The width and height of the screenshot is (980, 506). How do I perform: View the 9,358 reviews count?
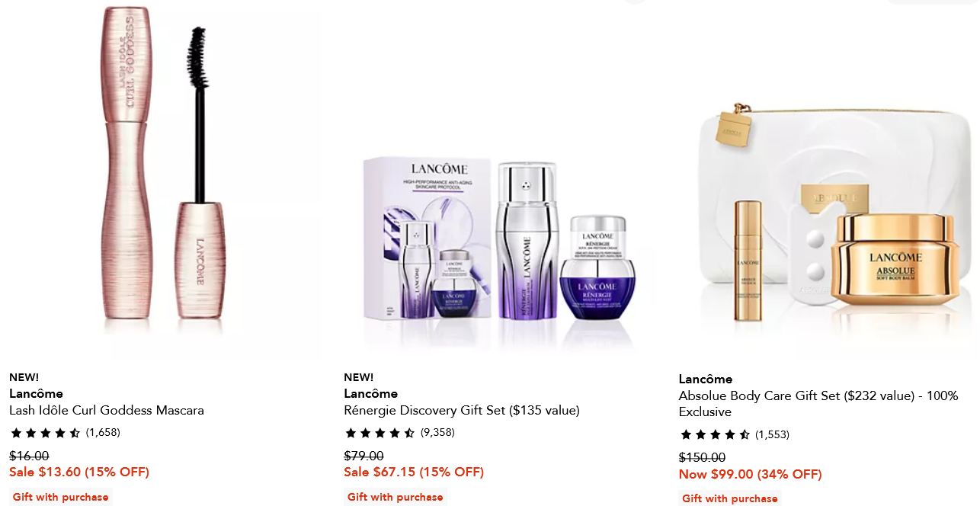tap(437, 432)
